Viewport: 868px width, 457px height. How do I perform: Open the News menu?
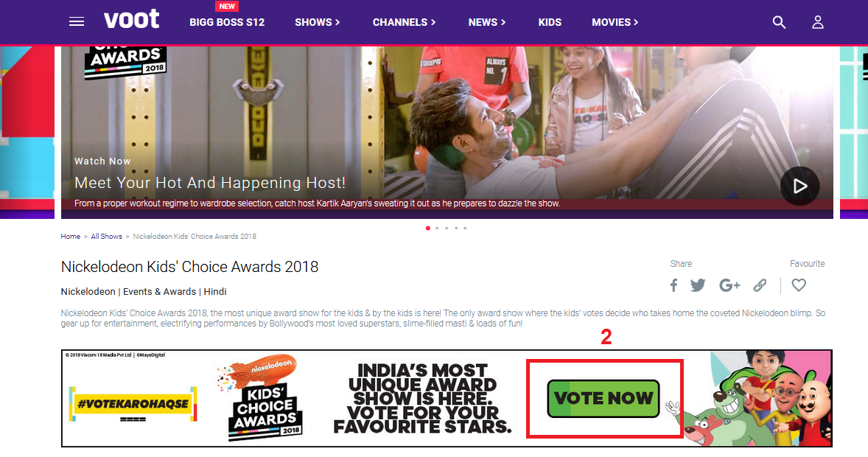point(487,22)
